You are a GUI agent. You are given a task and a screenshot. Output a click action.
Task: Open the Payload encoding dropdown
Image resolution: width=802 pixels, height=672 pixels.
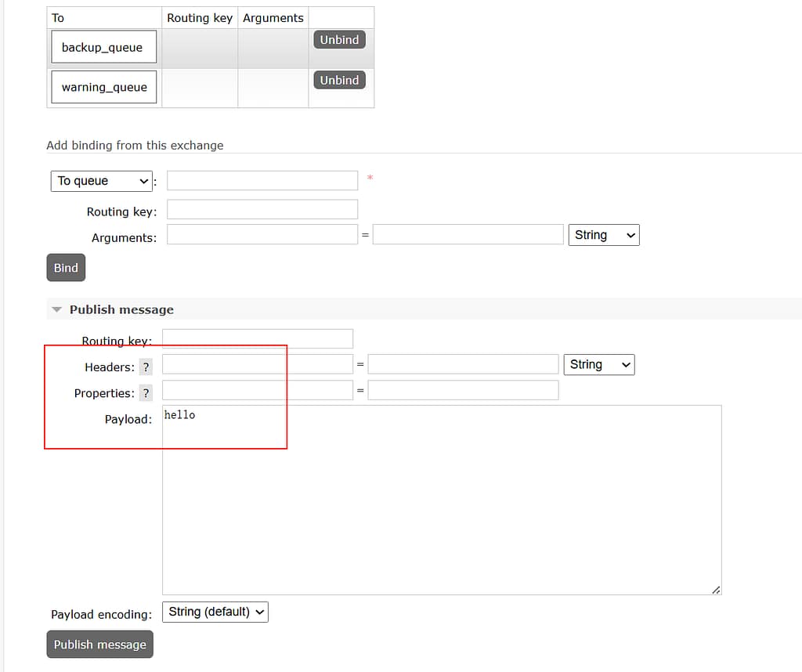pyautogui.click(x=215, y=612)
